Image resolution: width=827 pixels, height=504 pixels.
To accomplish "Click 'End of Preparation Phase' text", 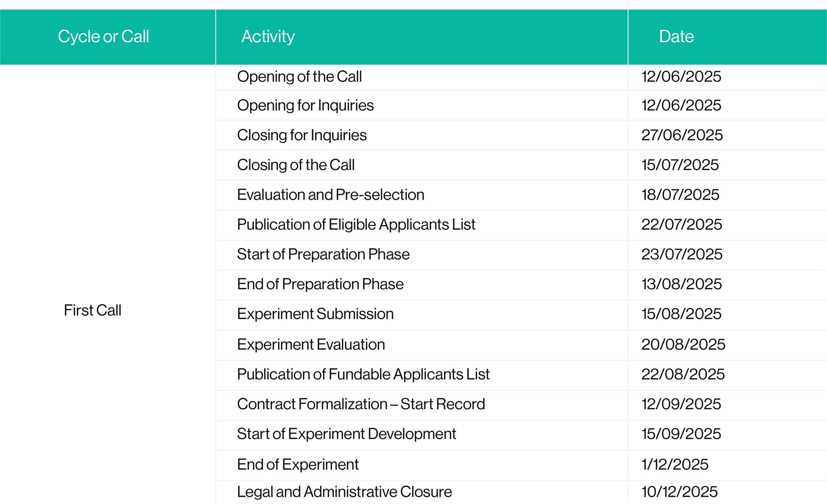I will (x=320, y=284).
